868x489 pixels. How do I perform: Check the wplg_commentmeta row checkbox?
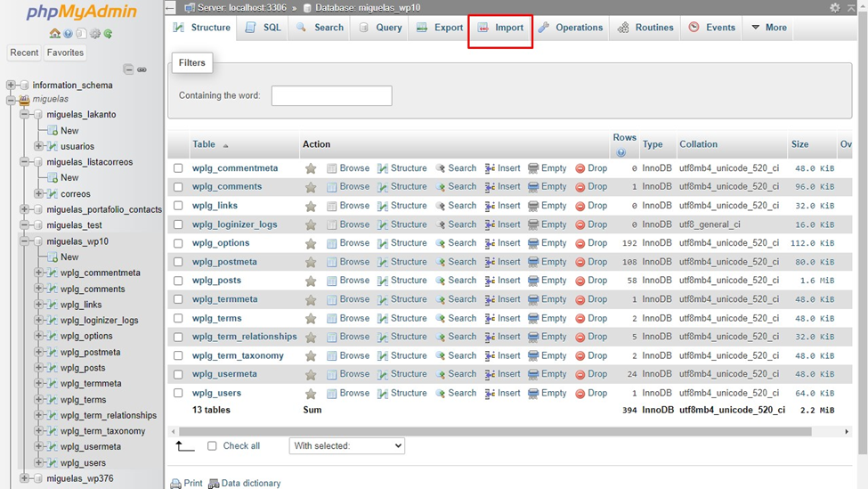click(178, 168)
